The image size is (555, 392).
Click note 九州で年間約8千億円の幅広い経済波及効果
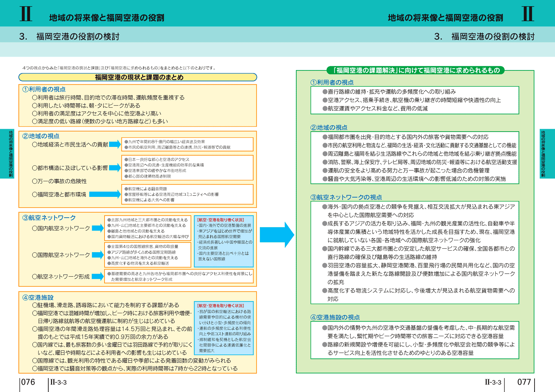165,142
